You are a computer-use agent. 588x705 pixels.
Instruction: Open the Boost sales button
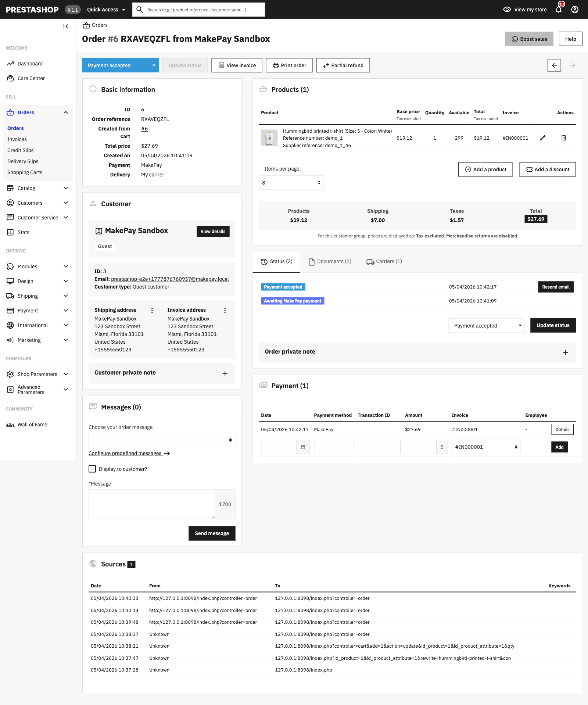point(529,39)
